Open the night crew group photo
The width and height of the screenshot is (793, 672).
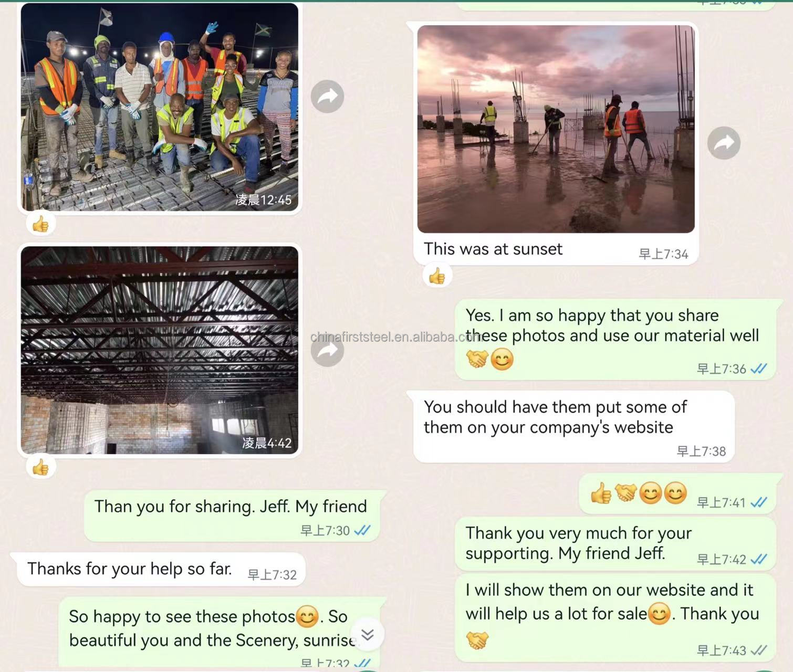(x=159, y=107)
